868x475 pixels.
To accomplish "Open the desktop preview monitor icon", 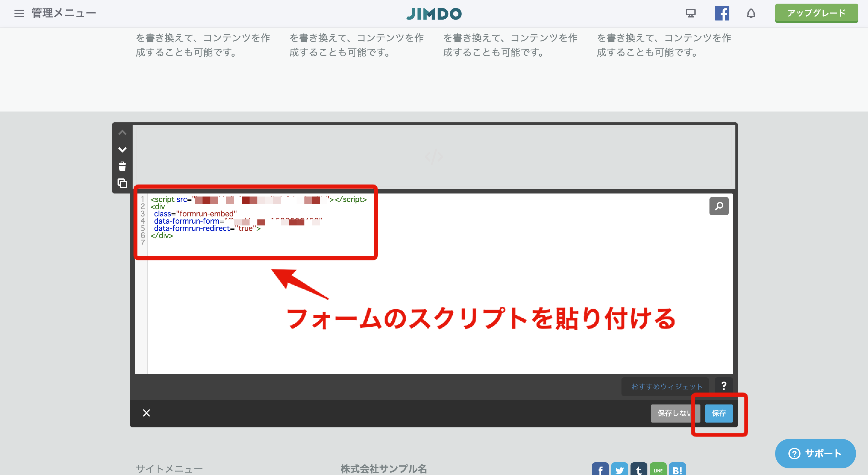I will 690,14.
